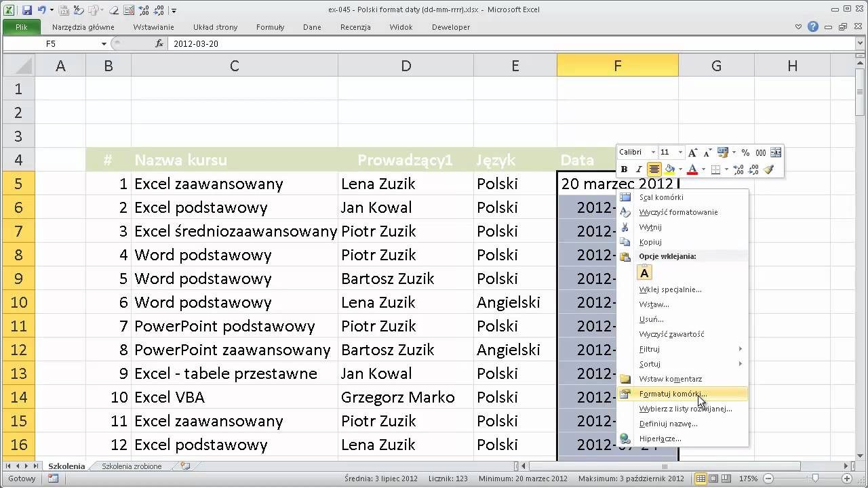The image size is (868, 488).
Task: Open the Undo history dropdown arrow
Action: tap(52, 10)
